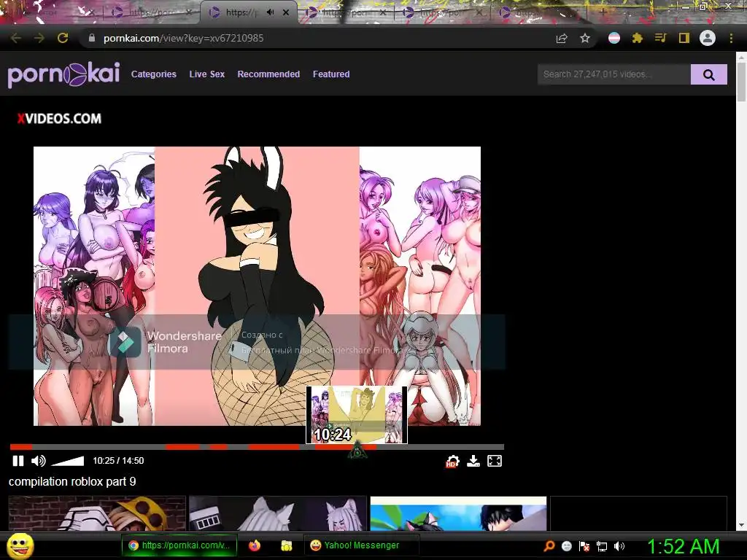747x560 pixels.
Task: Enter fullscreen with the expand icon
Action: click(495, 461)
